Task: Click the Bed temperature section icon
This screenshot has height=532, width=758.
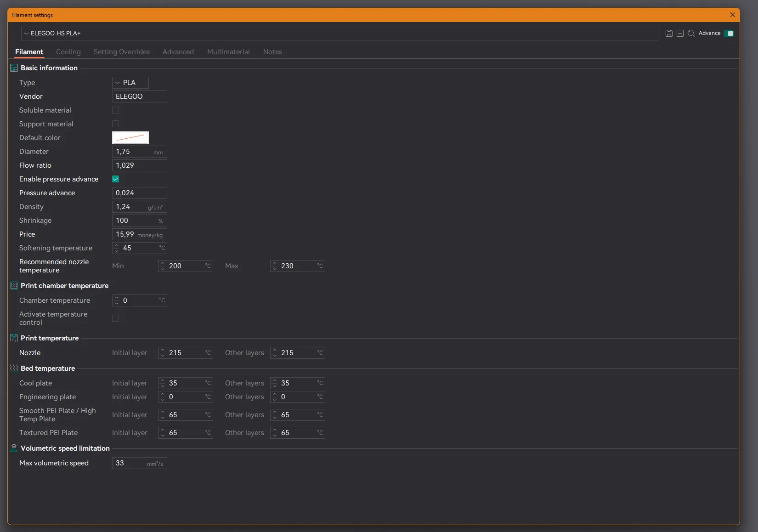Action: tap(14, 368)
